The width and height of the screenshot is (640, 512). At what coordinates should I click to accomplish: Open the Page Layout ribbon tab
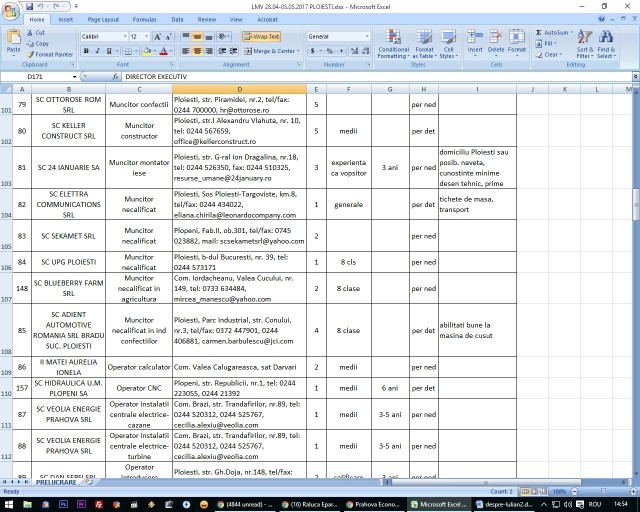pyautogui.click(x=103, y=19)
